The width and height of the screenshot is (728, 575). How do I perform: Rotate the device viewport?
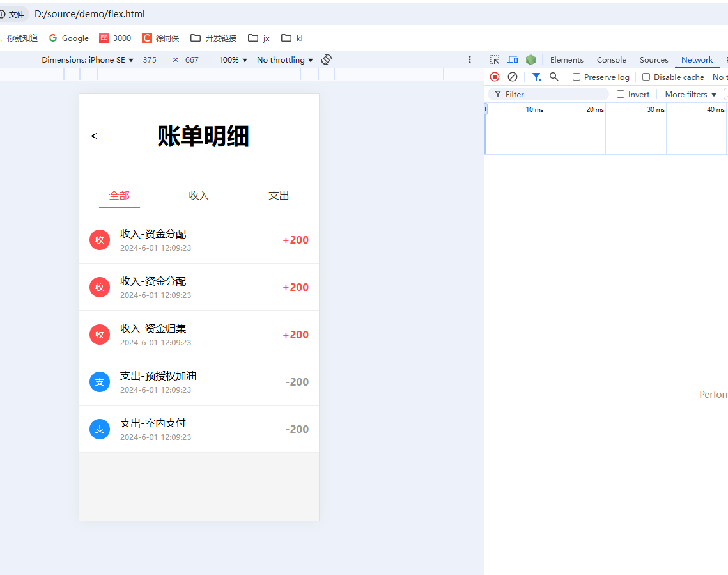[x=327, y=59]
